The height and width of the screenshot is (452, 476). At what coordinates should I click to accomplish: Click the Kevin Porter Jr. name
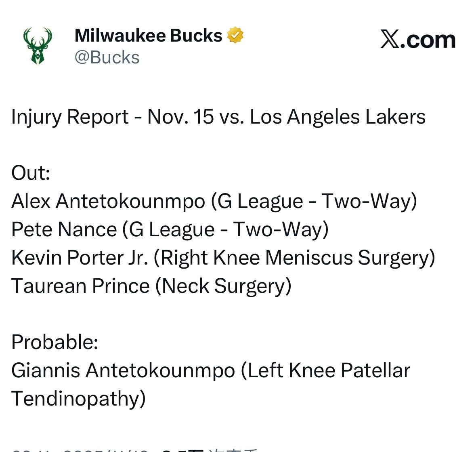pyautogui.click(x=80, y=258)
